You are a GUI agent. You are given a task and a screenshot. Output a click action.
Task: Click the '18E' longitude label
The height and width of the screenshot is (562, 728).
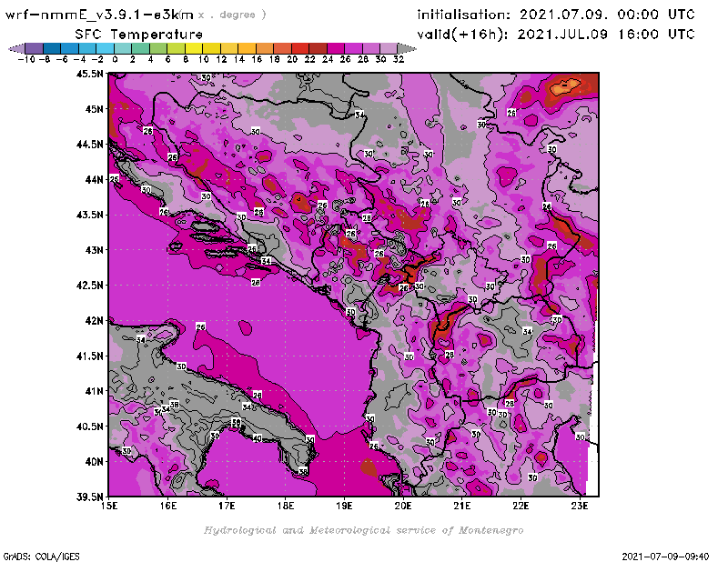click(x=286, y=506)
